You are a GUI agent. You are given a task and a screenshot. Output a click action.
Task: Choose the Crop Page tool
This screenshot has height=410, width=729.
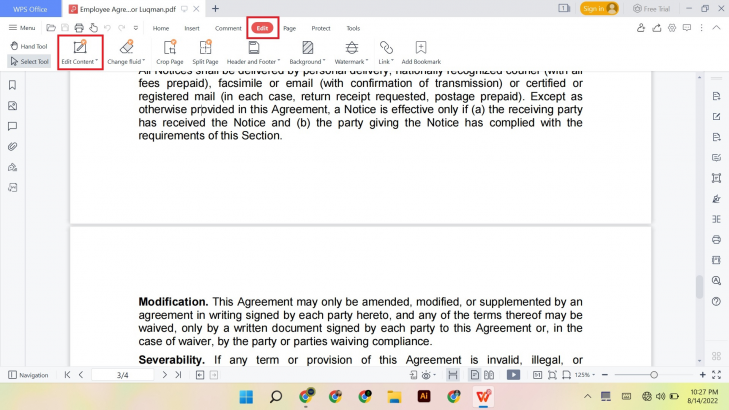pos(170,52)
